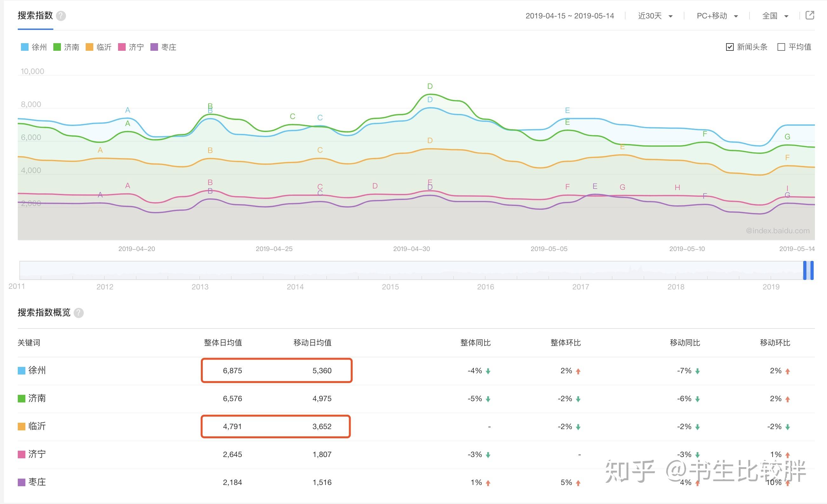Click the 搜索指数概览 section heading
This screenshot has height=504, width=827.
point(44,313)
